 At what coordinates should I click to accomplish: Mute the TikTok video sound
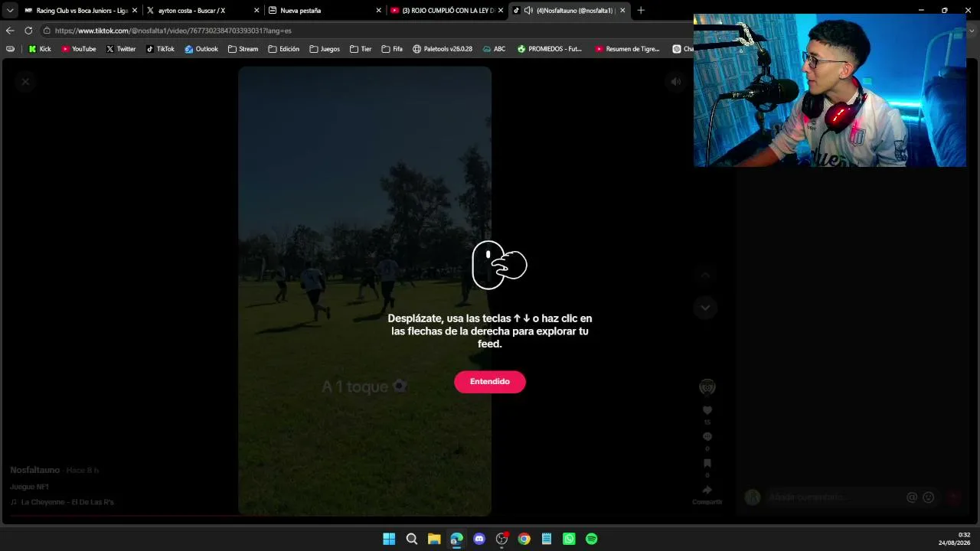pyautogui.click(x=675, y=81)
